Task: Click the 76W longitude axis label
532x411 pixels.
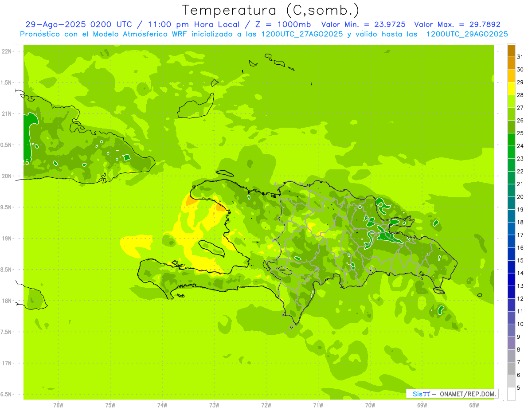Action: pyautogui.click(x=58, y=405)
